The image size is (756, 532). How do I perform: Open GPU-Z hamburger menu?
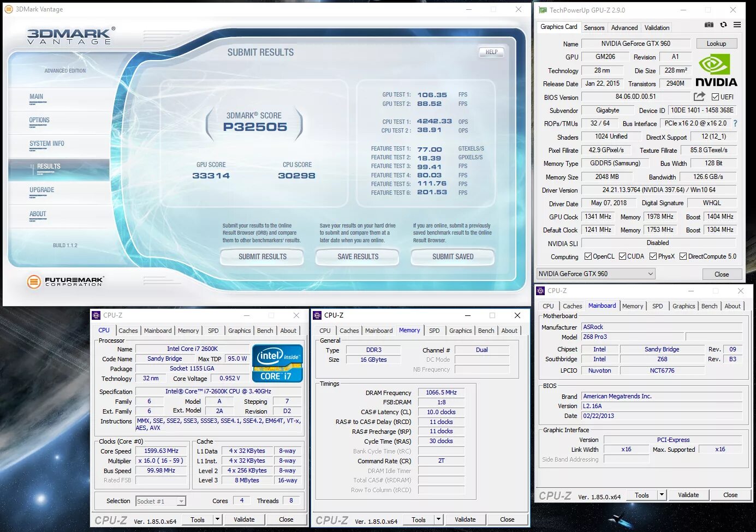(737, 25)
